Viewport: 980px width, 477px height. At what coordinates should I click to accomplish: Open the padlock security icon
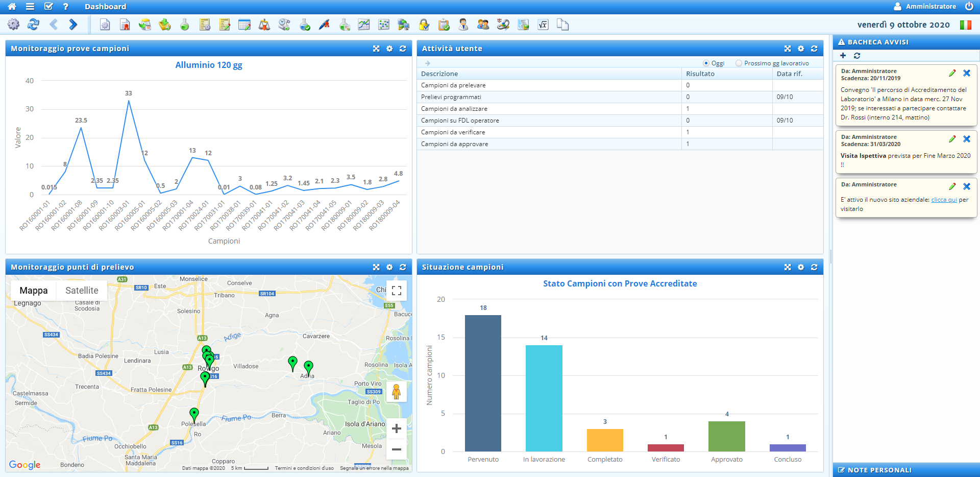(x=424, y=25)
